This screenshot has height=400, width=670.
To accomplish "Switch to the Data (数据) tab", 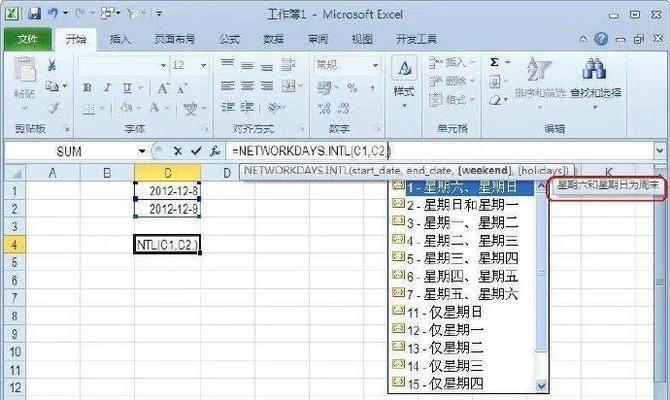I will point(273,39).
